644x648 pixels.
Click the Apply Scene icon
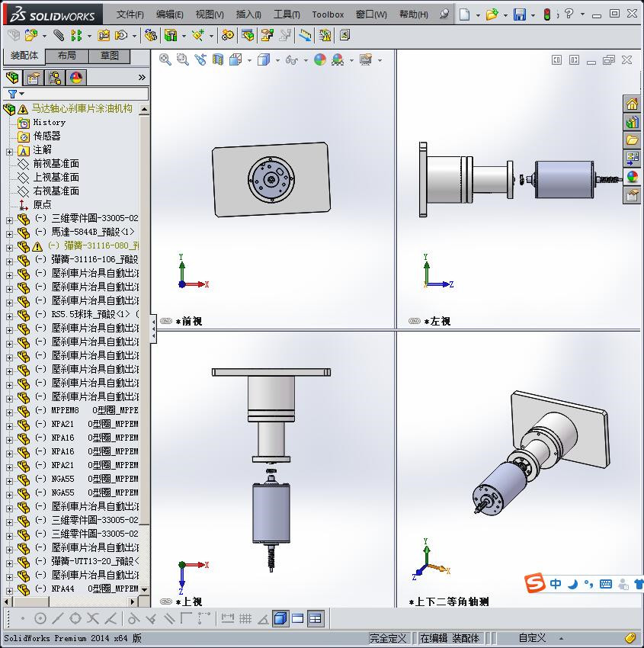click(x=338, y=60)
